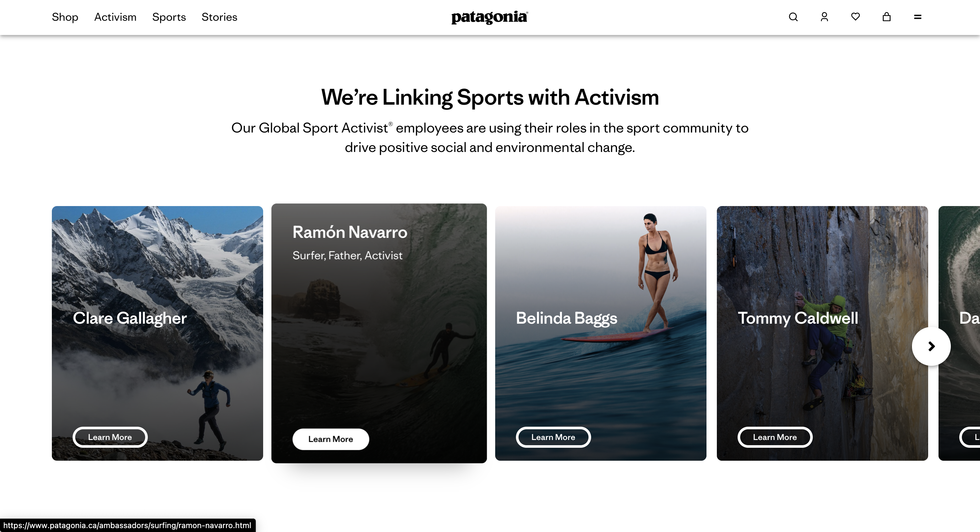The width and height of the screenshot is (980, 532).
Task: Open the Sports menu
Action: [x=169, y=17]
